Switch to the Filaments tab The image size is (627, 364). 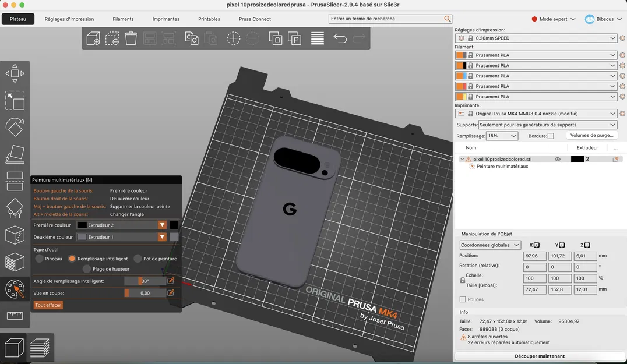(x=123, y=19)
